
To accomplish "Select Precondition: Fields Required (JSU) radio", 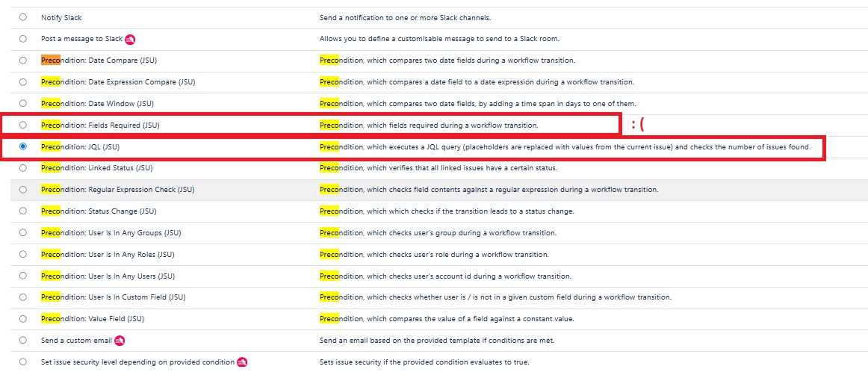I will point(22,125).
